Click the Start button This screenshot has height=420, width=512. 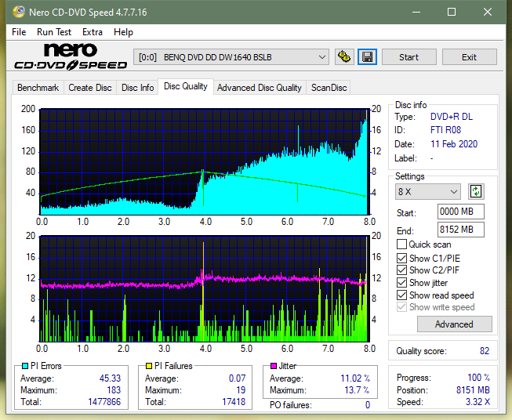[409, 57]
